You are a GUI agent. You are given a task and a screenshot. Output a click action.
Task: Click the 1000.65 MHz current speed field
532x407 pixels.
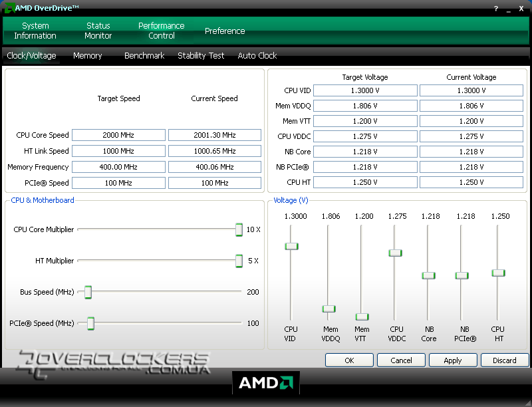(x=215, y=151)
